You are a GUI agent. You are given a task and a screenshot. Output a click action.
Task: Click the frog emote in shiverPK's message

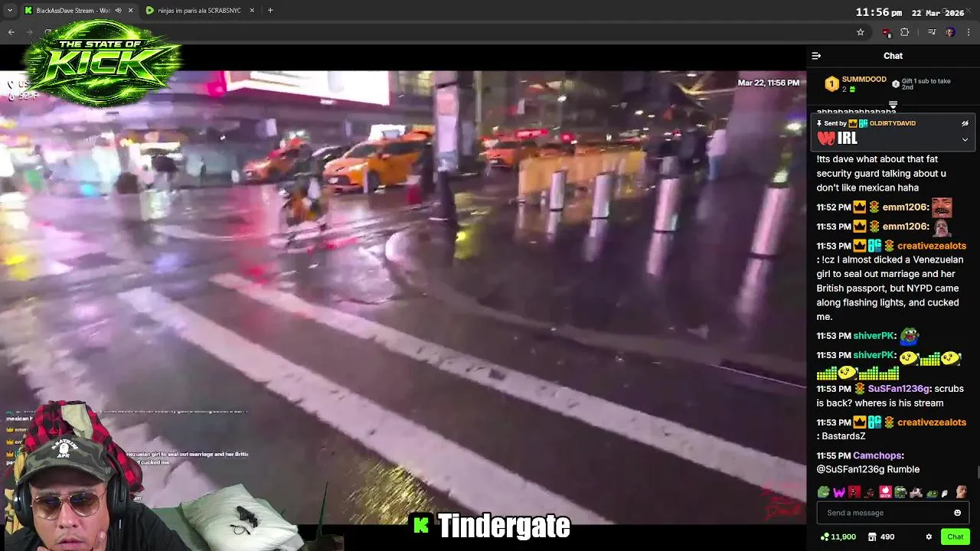[x=909, y=336]
